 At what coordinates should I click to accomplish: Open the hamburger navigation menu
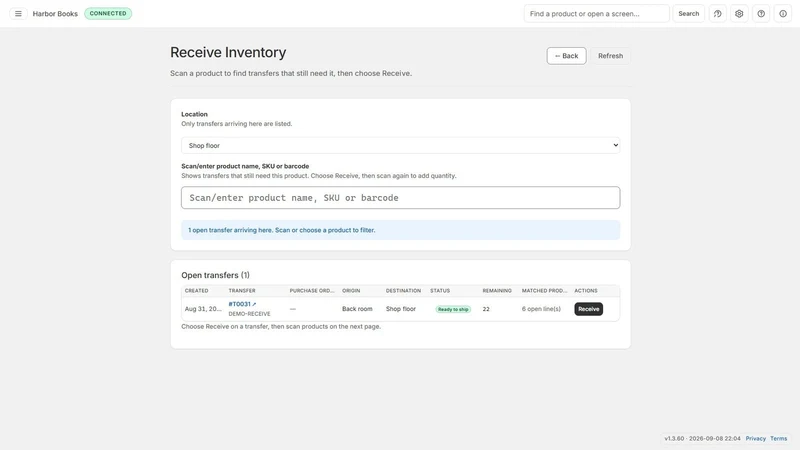point(18,14)
